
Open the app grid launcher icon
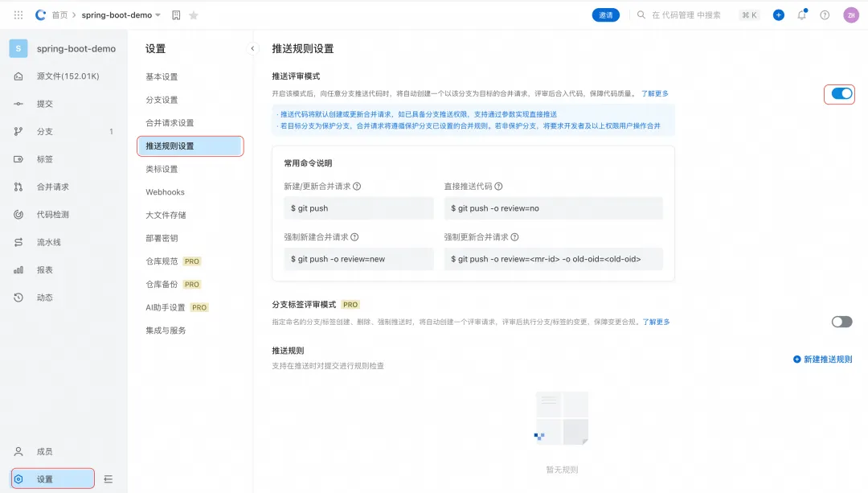(18, 15)
